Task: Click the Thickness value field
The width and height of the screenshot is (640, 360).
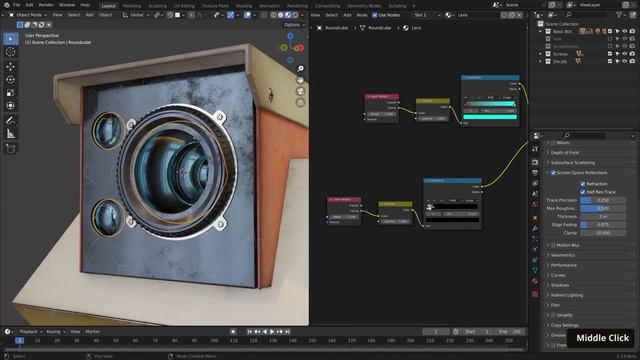Action: (603, 216)
